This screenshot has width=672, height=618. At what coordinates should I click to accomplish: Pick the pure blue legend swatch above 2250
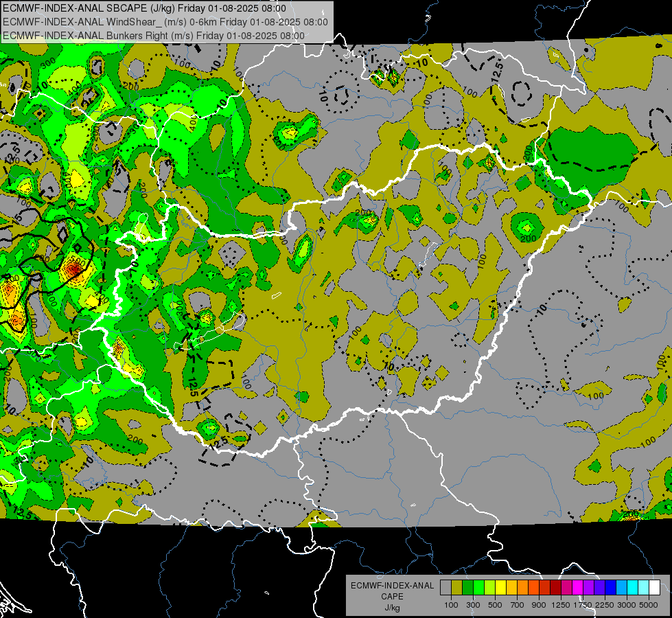coord(610,588)
